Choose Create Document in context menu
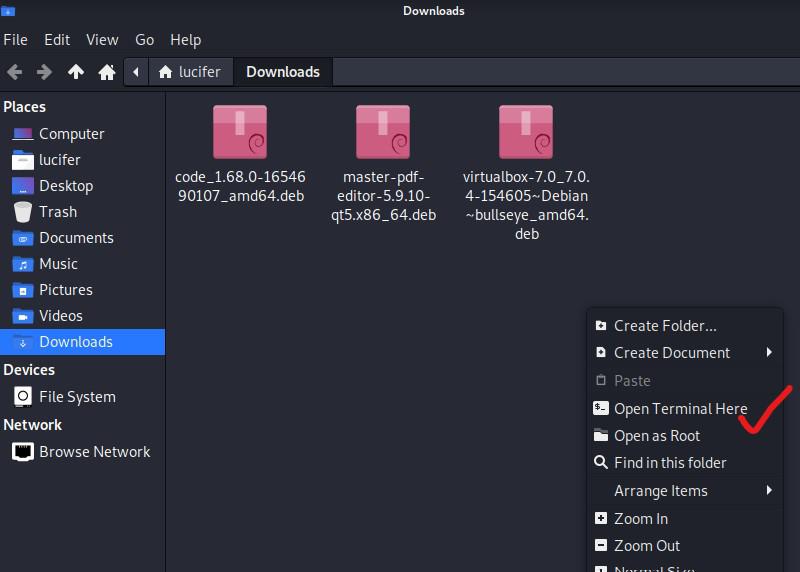The height and width of the screenshot is (572, 800). [685, 353]
